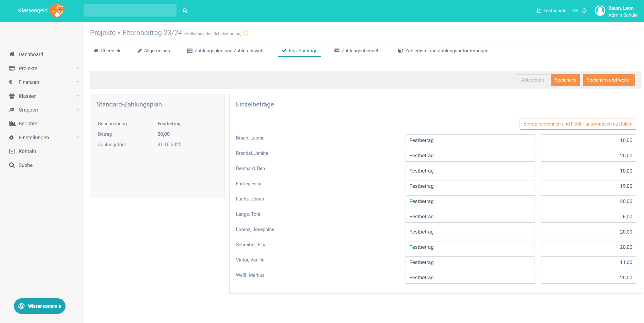The image size is (644, 323).
Task: Expand the Finanzen submenu chevron
Action: 78,82
